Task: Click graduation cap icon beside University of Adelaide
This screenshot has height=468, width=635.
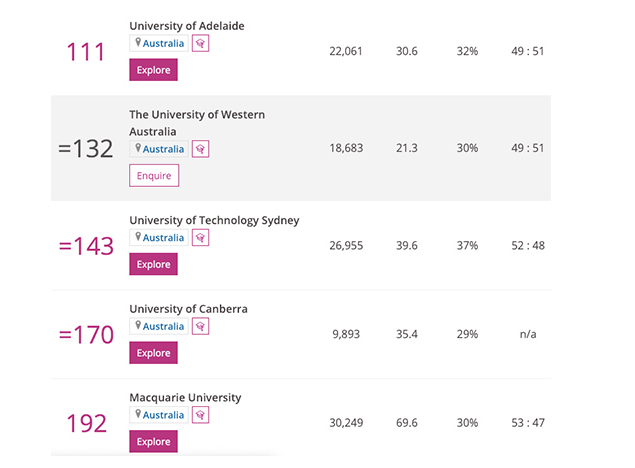Action: pyautogui.click(x=201, y=44)
